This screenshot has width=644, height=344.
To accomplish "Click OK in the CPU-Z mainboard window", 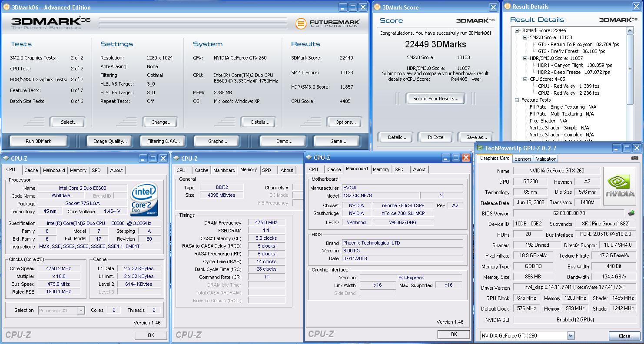I will coord(454,334).
